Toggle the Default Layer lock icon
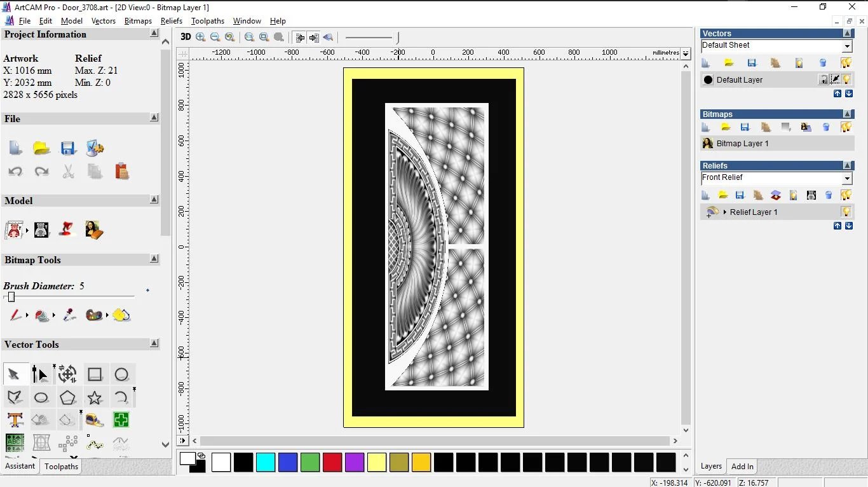Image resolution: width=868 pixels, height=487 pixels. pyautogui.click(x=824, y=79)
